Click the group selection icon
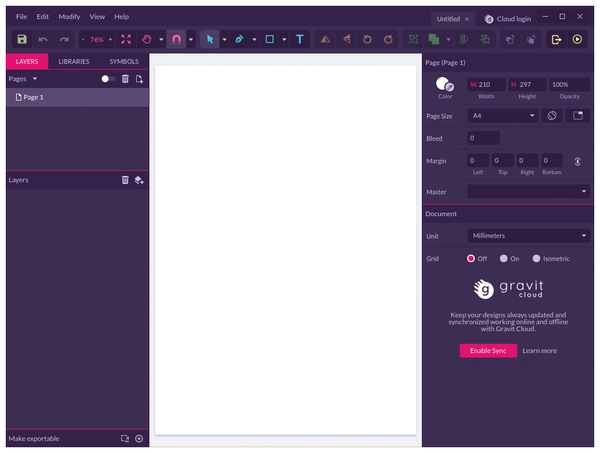This screenshot has width=600, height=453. 413,39
